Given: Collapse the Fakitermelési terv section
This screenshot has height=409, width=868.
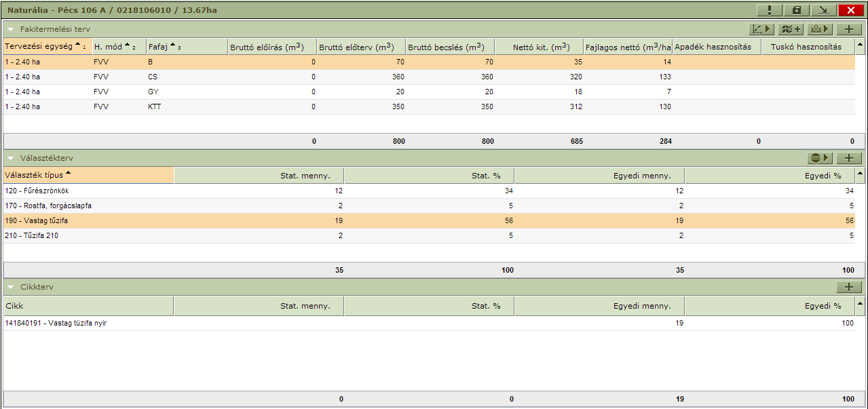Looking at the screenshot, I should click(11, 30).
